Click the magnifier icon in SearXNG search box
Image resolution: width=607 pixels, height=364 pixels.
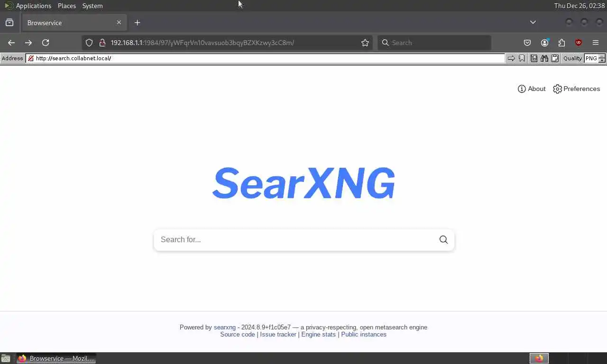pos(443,240)
